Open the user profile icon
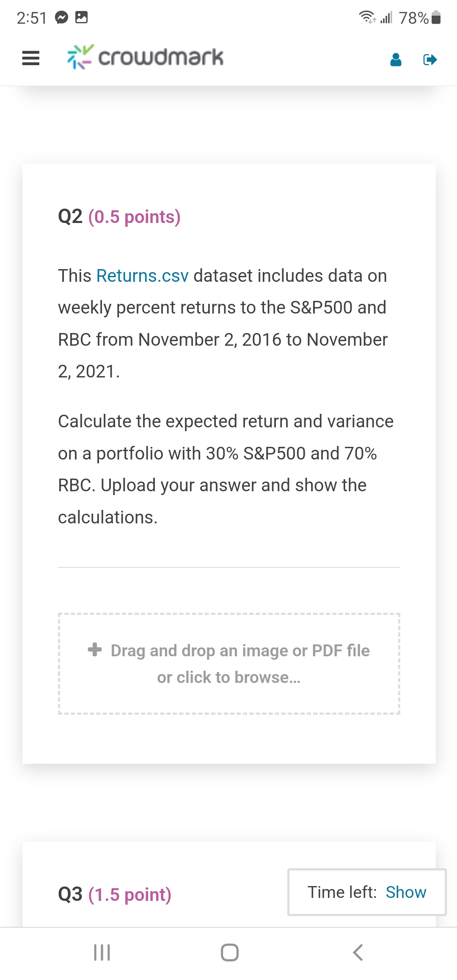The height and width of the screenshot is (980, 457). click(x=396, y=60)
